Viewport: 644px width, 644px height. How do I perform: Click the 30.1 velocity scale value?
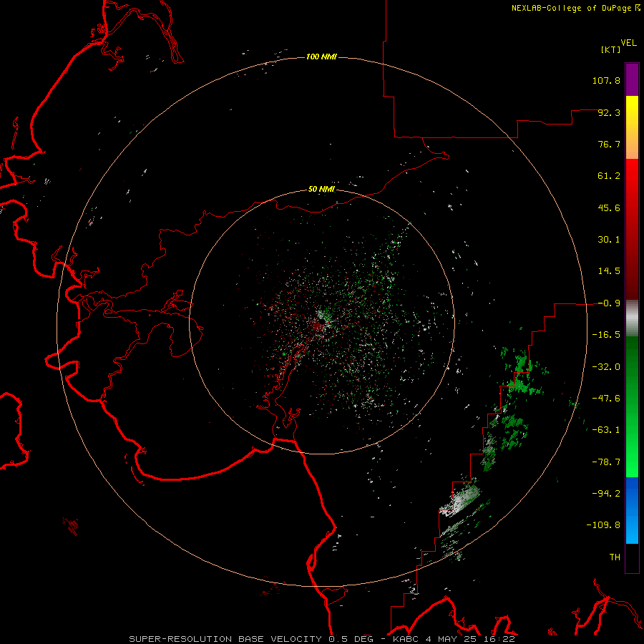[609, 240]
